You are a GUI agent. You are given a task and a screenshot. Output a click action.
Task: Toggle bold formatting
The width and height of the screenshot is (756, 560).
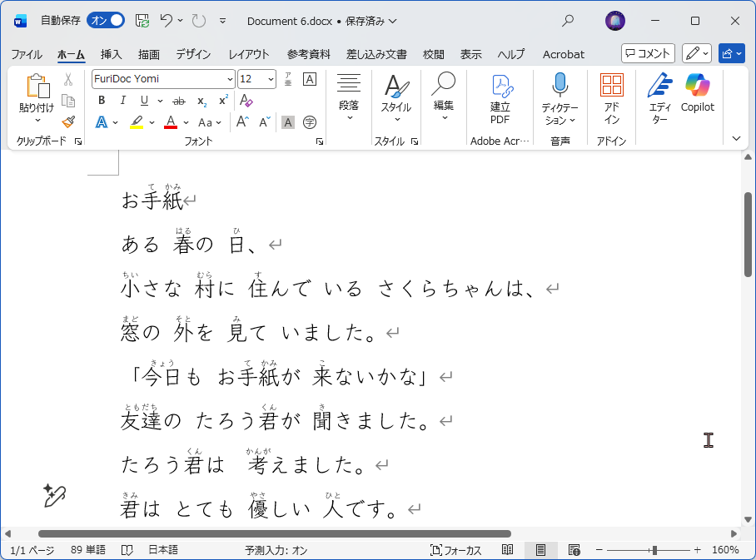(x=102, y=100)
